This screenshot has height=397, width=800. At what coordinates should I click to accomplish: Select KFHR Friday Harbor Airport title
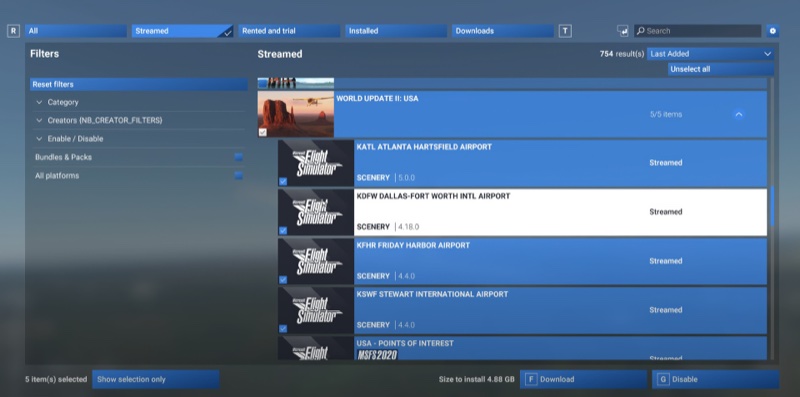[x=413, y=245]
